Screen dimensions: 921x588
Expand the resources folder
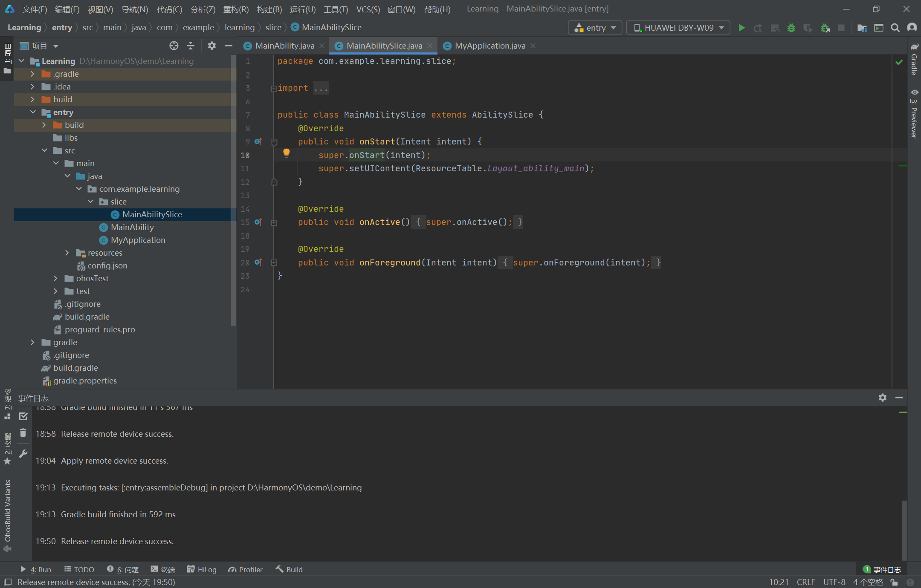(67, 253)
